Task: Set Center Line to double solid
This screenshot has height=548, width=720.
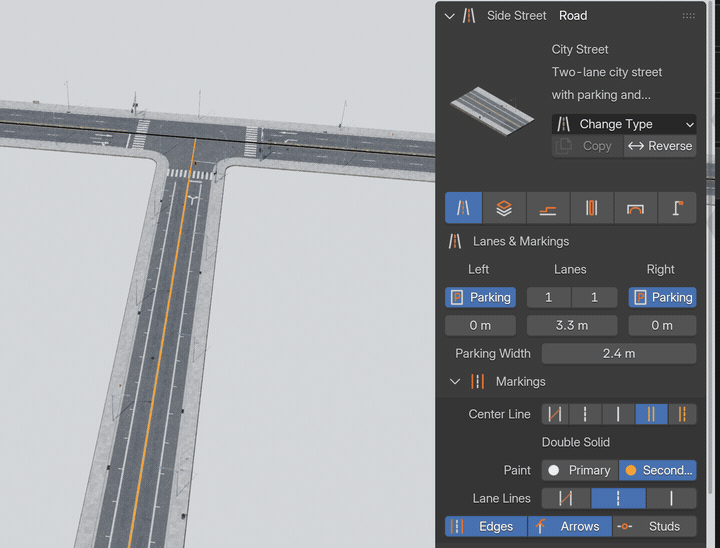Action: point(651,414)
